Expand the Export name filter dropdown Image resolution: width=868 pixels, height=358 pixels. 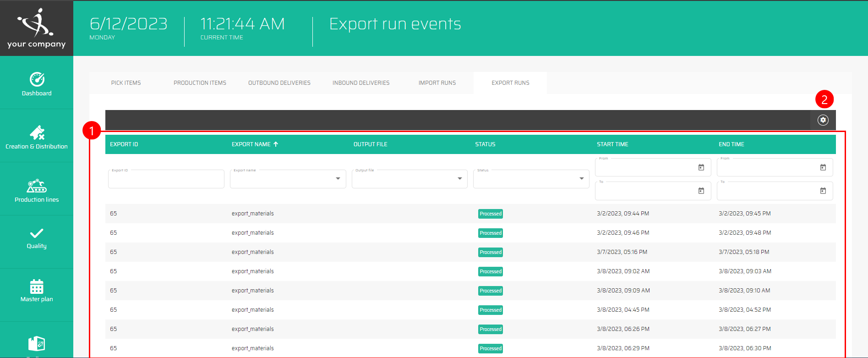[338, 179]
